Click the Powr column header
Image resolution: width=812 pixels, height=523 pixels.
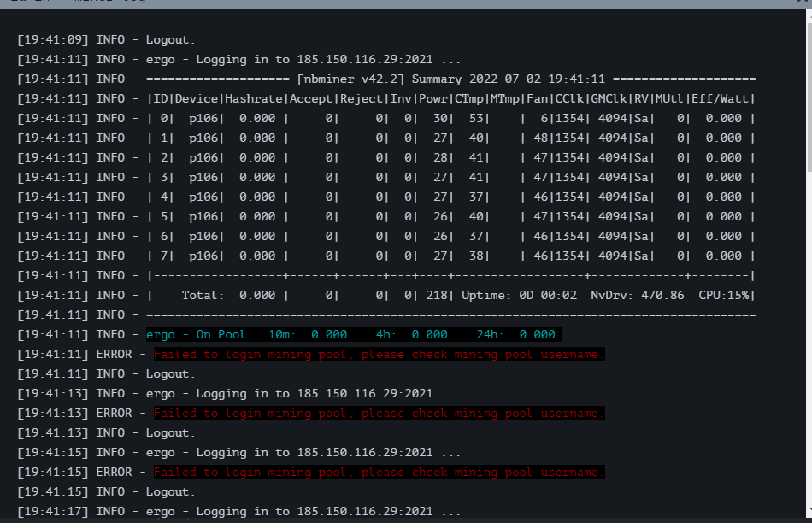(433, 99)
